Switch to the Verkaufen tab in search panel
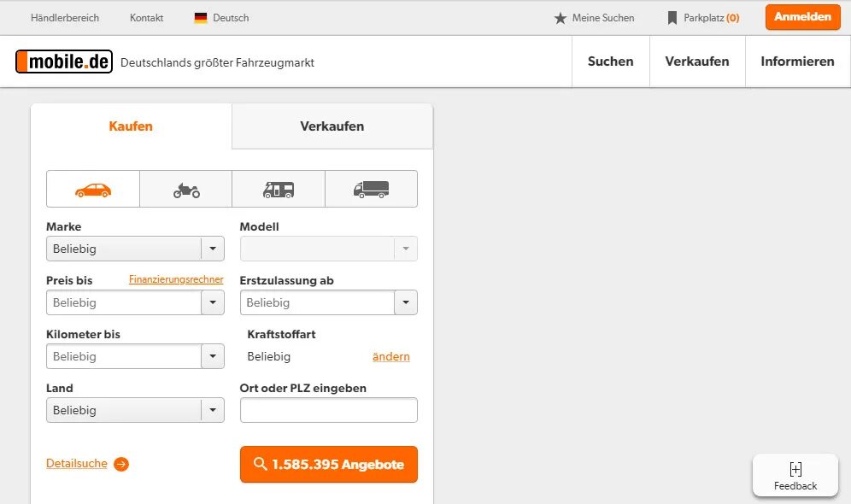The height and width of the screenshot is (504, 851). (x=332, y=126)
